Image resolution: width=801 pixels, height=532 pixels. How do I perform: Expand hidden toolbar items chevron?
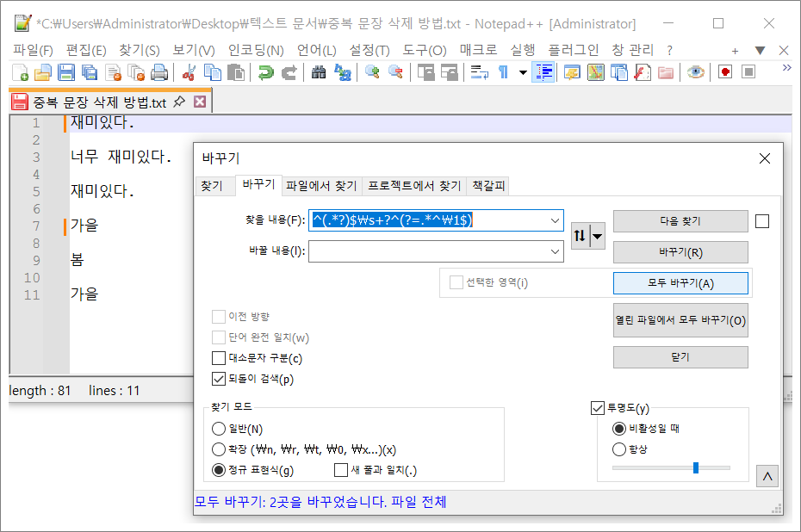point(786,67)
